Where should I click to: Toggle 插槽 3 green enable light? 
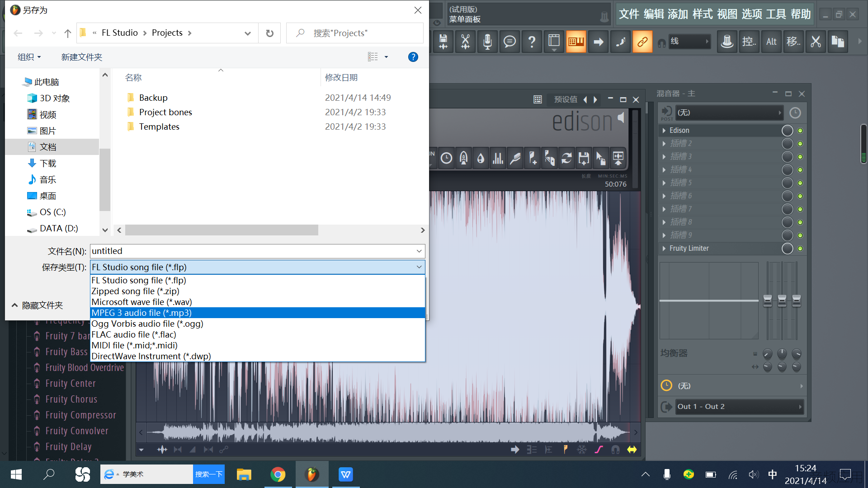800,157
